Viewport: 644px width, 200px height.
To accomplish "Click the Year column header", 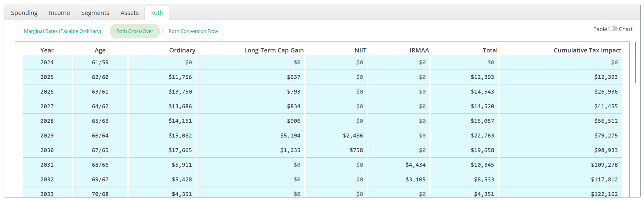I will [x=47, y=50].
